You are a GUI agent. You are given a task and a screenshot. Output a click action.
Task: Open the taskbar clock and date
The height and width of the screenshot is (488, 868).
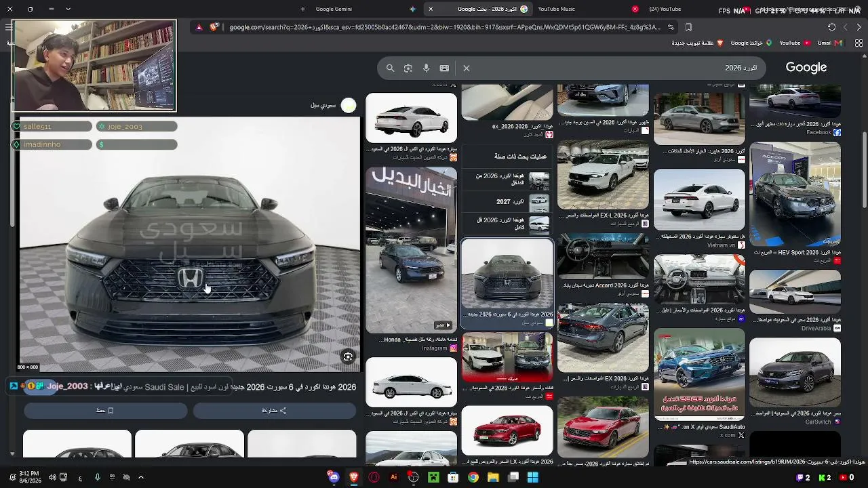pyautogui.click(x=29, y=477)
